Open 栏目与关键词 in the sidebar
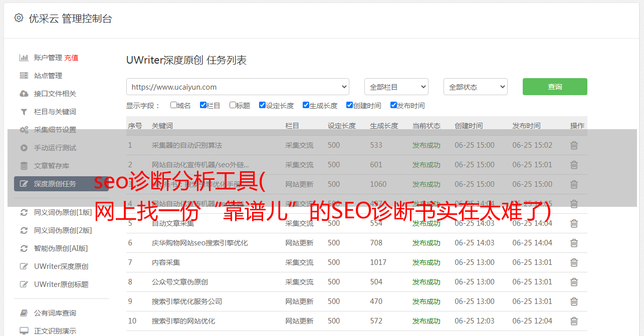 (x=55, y=112)
